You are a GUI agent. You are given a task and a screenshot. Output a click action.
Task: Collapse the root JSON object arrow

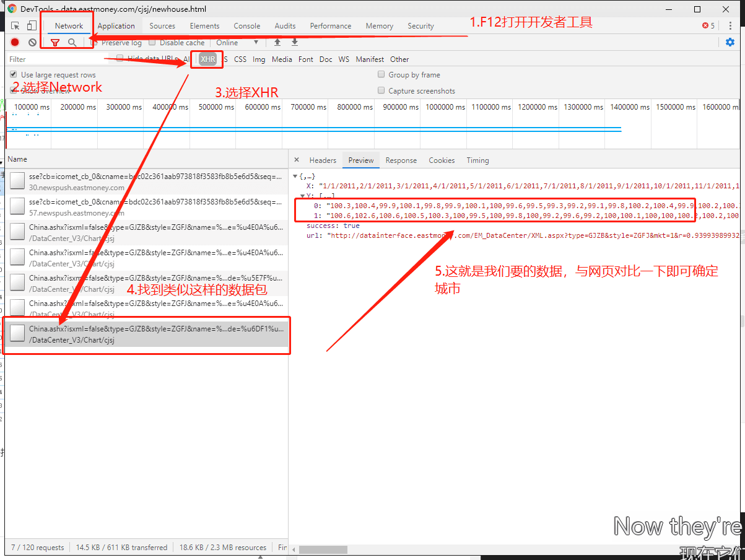pos(295,177)
